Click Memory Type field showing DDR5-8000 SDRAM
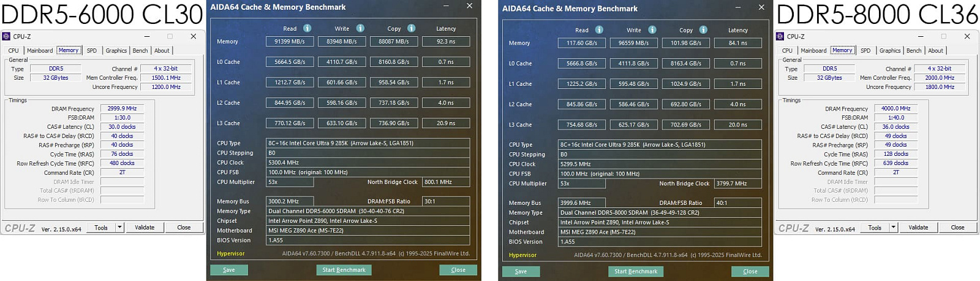Image resolution: width=980 pixels, height=281 pixels. (x=660, y=212)
